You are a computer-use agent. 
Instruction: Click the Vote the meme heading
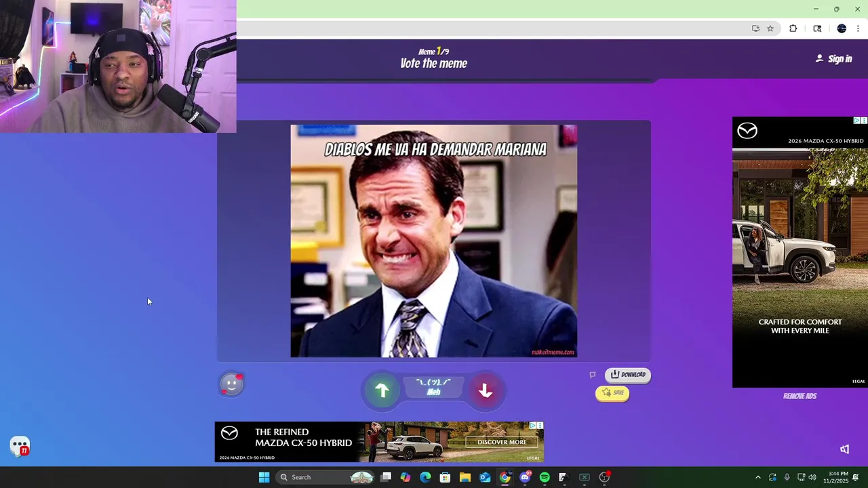pyautogui.click(x=433, y=64)
